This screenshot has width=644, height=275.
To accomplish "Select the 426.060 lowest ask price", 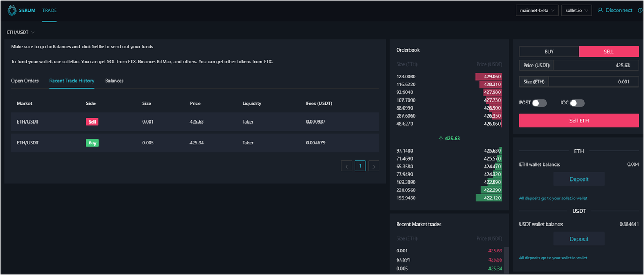I will [x=492, y=124].
